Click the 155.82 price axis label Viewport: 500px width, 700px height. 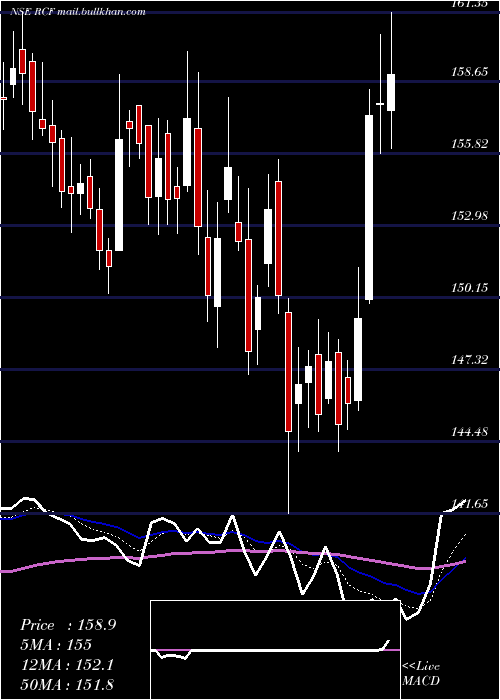click(x=468, y=144)
